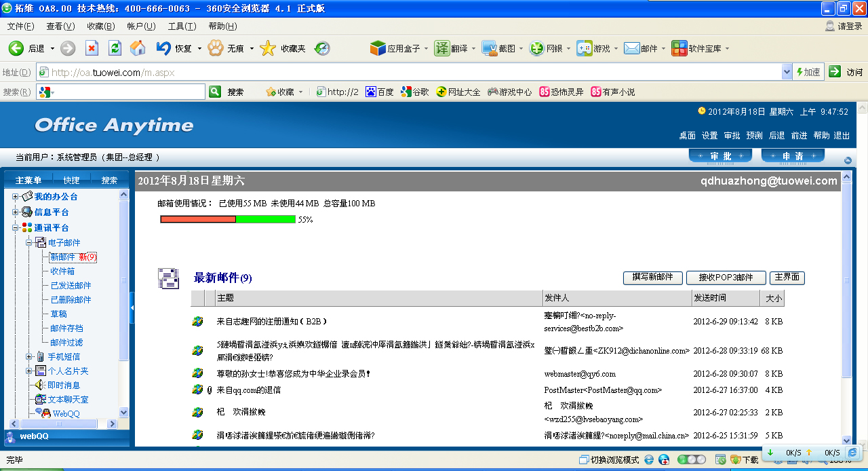Click the Home page icon
868x471 pixels.
point(138,48)
